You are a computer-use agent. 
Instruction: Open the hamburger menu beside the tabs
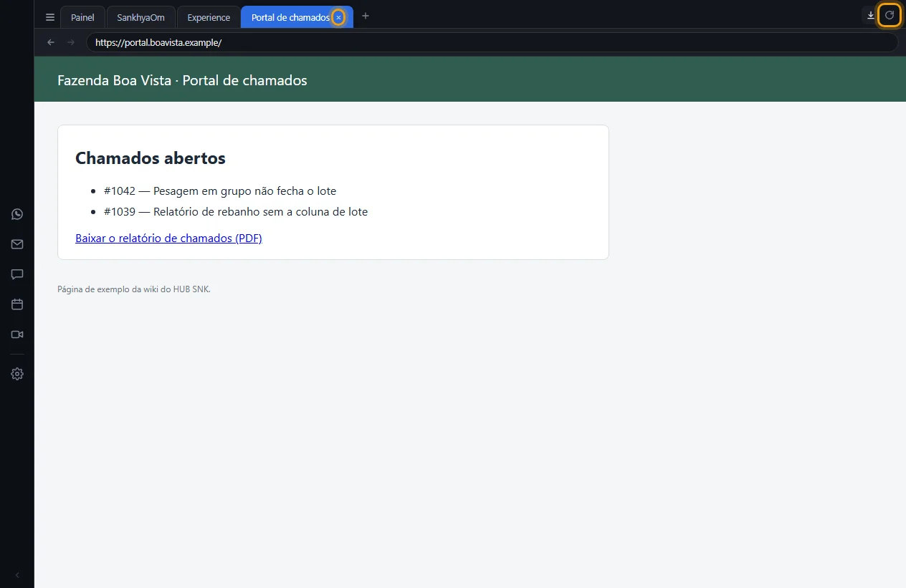50,17
